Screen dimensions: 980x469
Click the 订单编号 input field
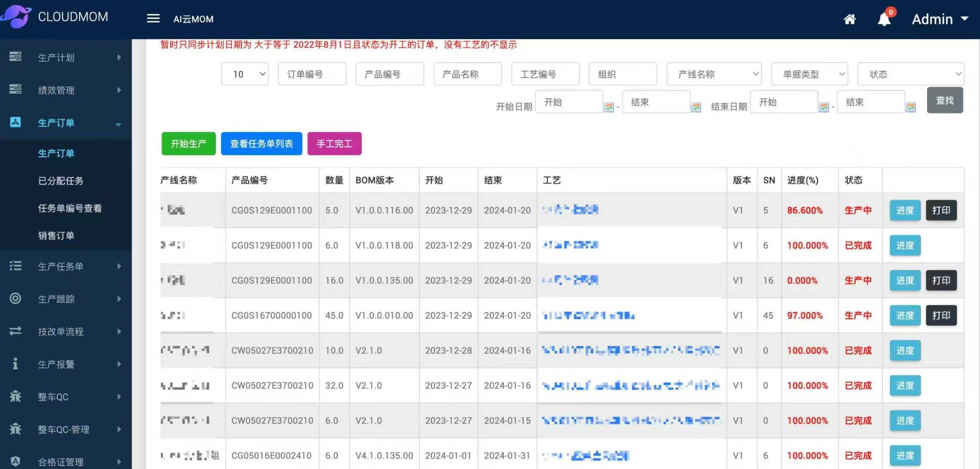coord(312,74)
